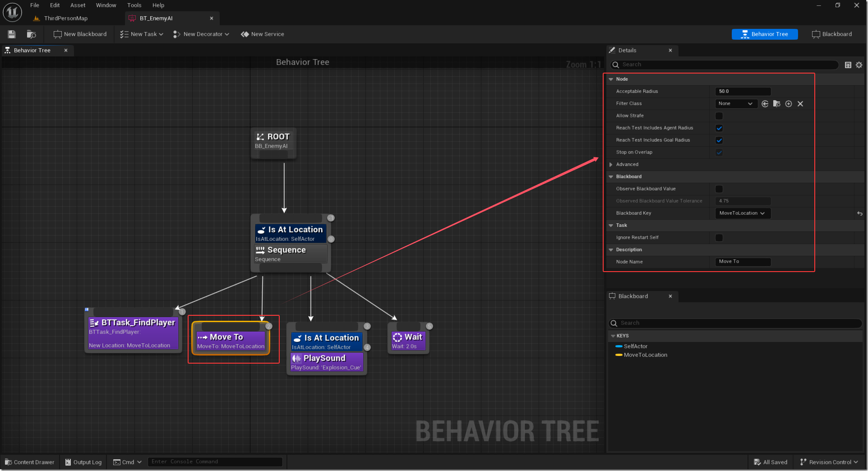The width and height of the screenshot is (868, 471).
Task: Browse to asset in Content Browser
Action: tap(31, 34)
